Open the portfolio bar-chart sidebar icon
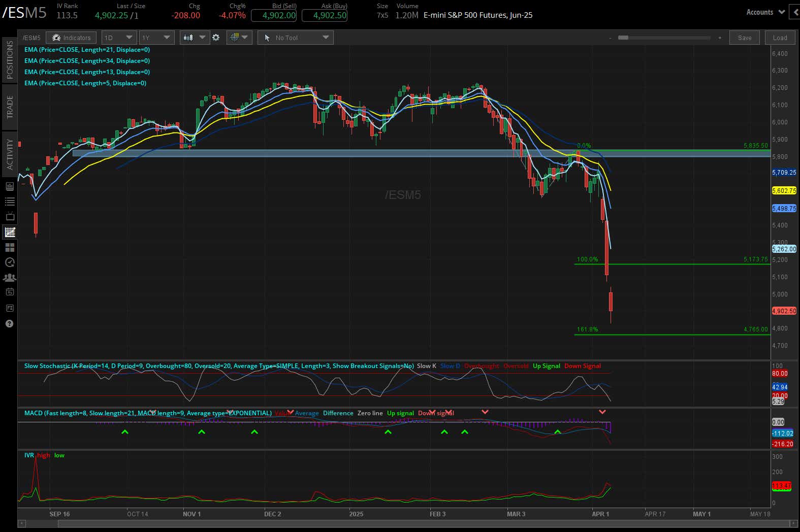The height and width of the screenshot is (532, 800). [10, 186]
